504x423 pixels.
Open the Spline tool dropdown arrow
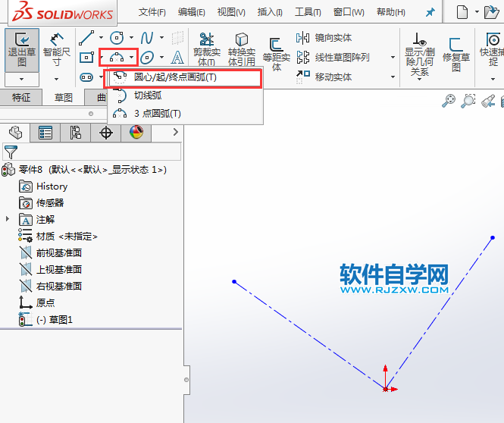pos(161,38)
